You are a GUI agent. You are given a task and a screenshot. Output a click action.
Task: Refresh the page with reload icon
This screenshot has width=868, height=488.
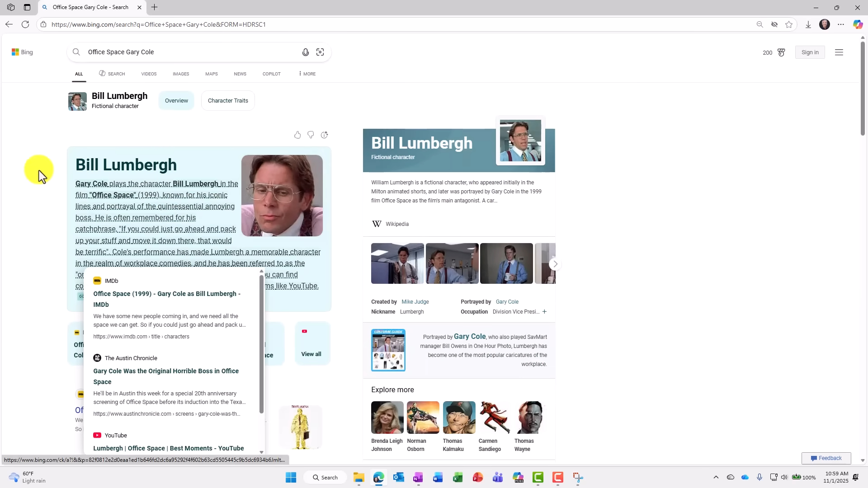coord(25,24)
